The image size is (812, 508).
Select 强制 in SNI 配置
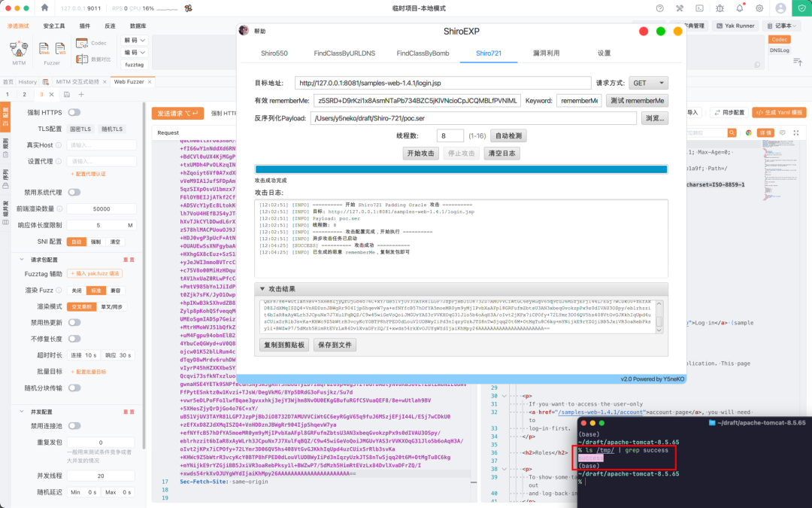click(x=95, y=242)
